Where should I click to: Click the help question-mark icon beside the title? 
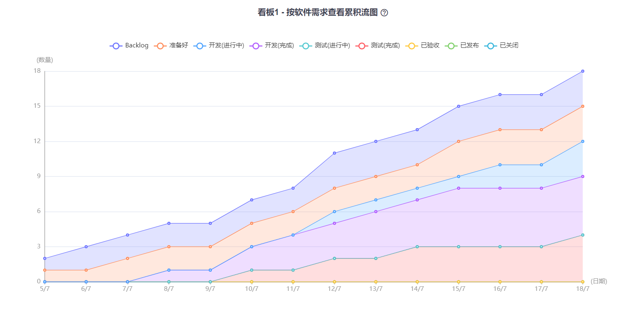pyautogui.click(x=384, y=13)
